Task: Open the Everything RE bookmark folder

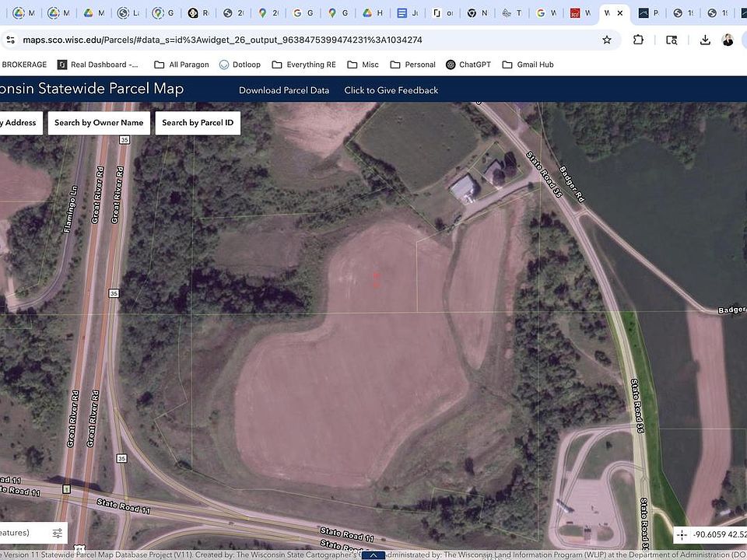Action: 303,65
